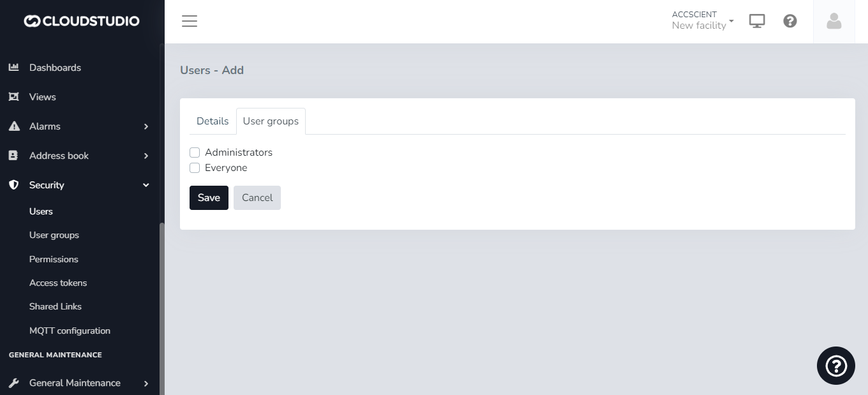Click the help question mark icon in header
868x395 pixels.
790,22
